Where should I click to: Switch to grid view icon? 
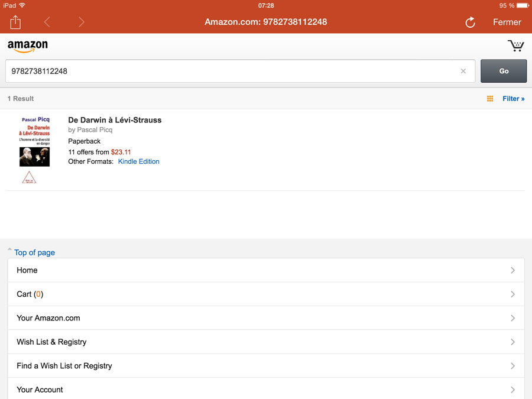click(490, 99)
